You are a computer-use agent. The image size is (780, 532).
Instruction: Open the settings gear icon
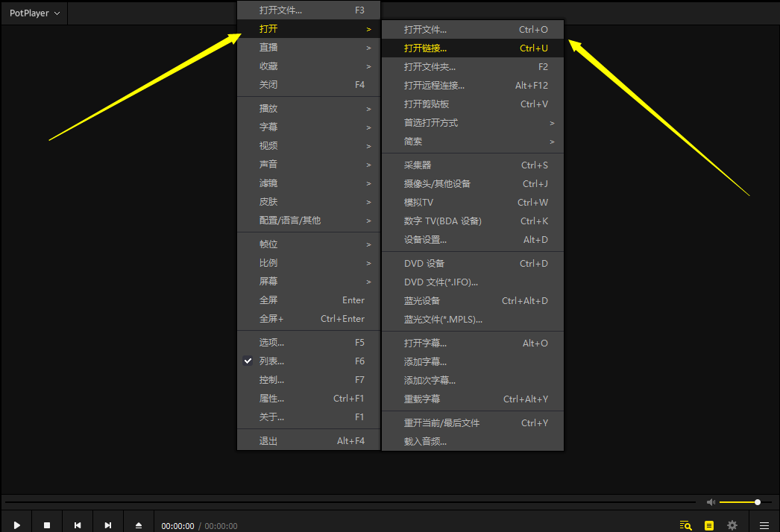[732, 525]
